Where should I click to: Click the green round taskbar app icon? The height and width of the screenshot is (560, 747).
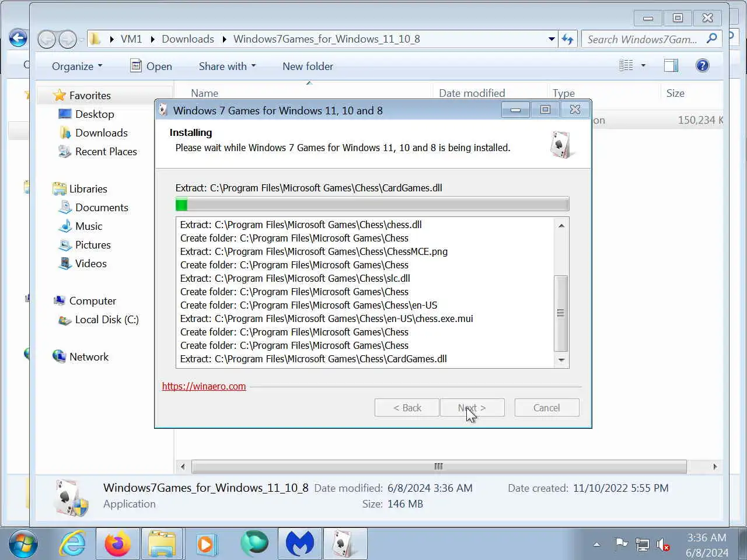pos(254,543)
